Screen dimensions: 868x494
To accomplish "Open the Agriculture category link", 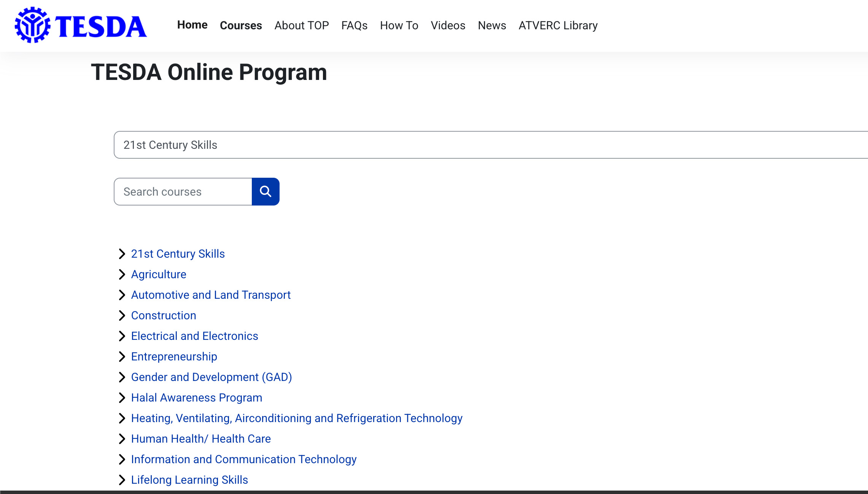I will pos(158,274).
